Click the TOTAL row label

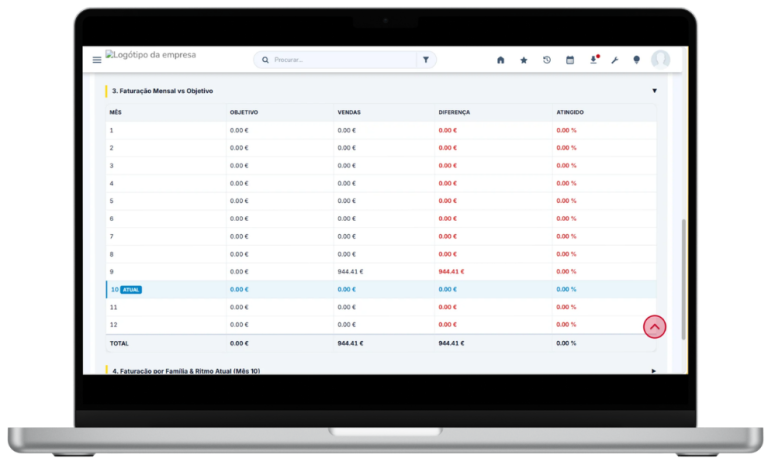[x=119, y=343]
